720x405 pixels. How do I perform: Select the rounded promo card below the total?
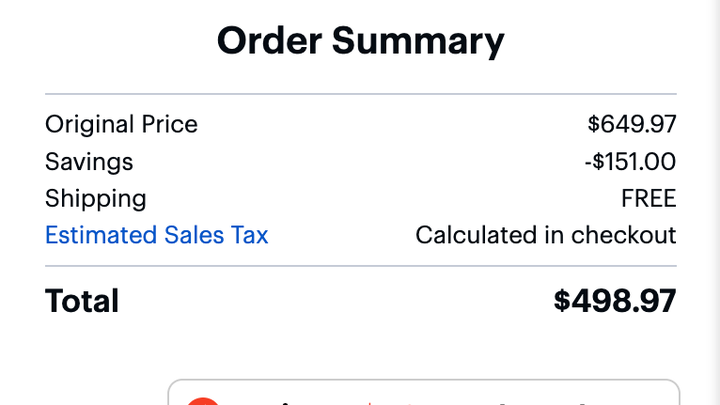point(424,392)
